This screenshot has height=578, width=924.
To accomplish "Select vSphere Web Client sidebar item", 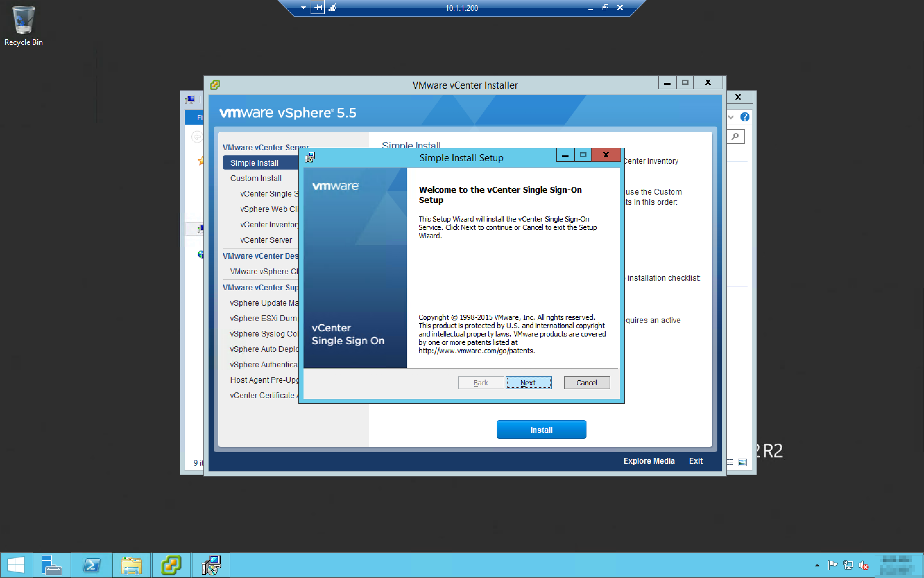I will (x=269, y=209).
